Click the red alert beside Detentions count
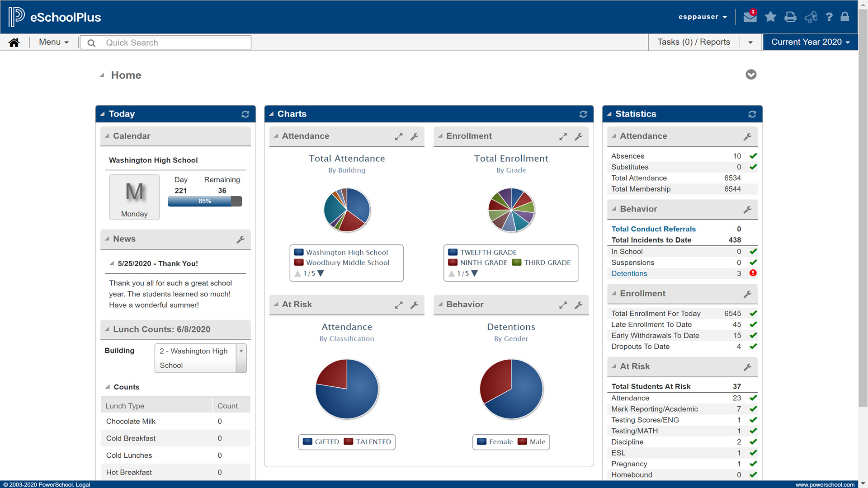 tap(753, 273)
